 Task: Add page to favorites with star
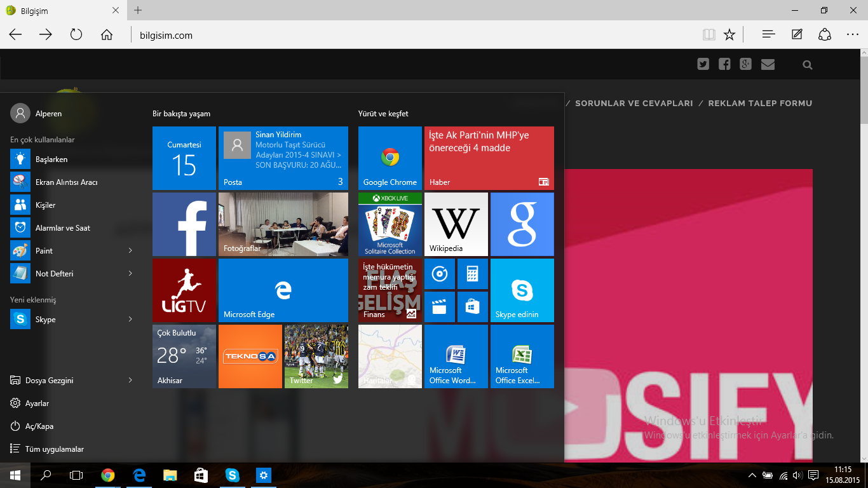click(x=729, y=35)
